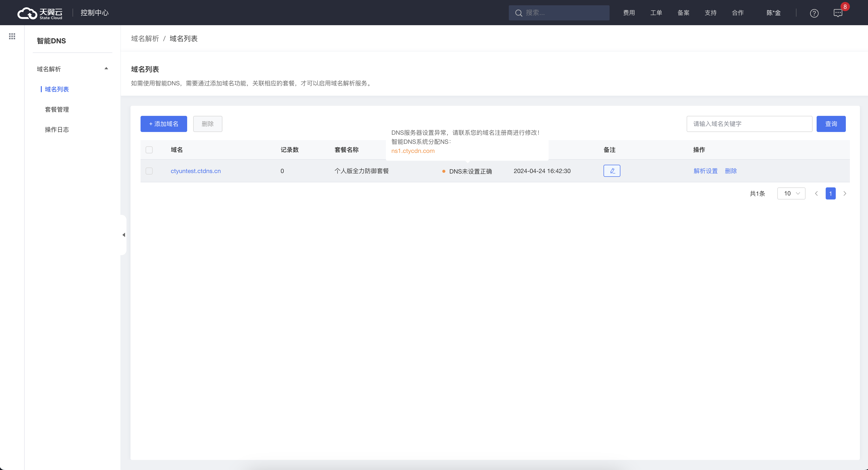Toggle the checkbox for ctyuntest.ctdns.cn row
868x470 pixels.
[149, 170]
